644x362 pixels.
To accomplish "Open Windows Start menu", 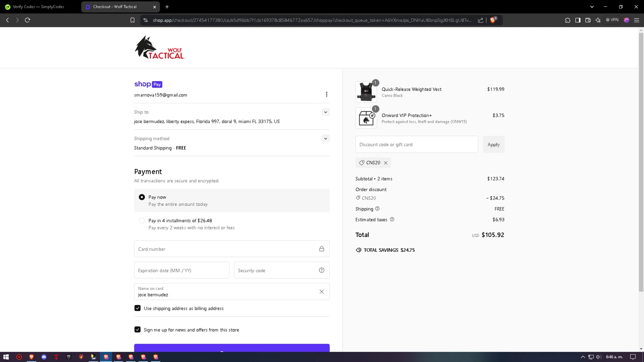I will tap(6, 357).
